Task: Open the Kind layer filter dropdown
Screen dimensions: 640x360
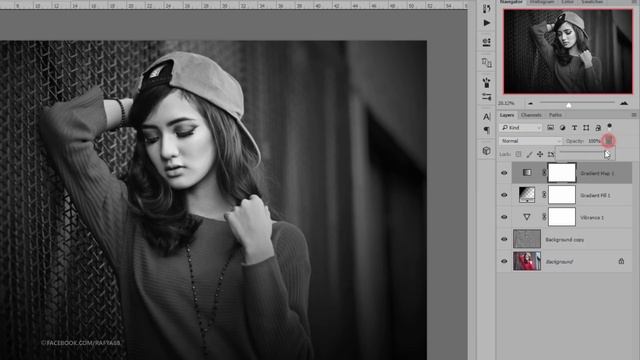Action: click(520, 128)
